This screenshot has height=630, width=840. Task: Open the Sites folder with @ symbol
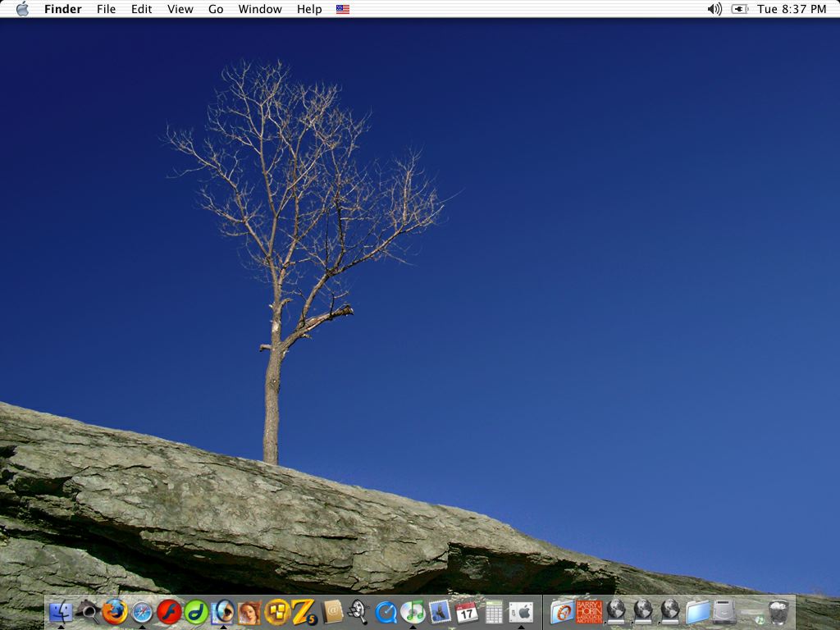pyautogui.click(x=562, y=612)
